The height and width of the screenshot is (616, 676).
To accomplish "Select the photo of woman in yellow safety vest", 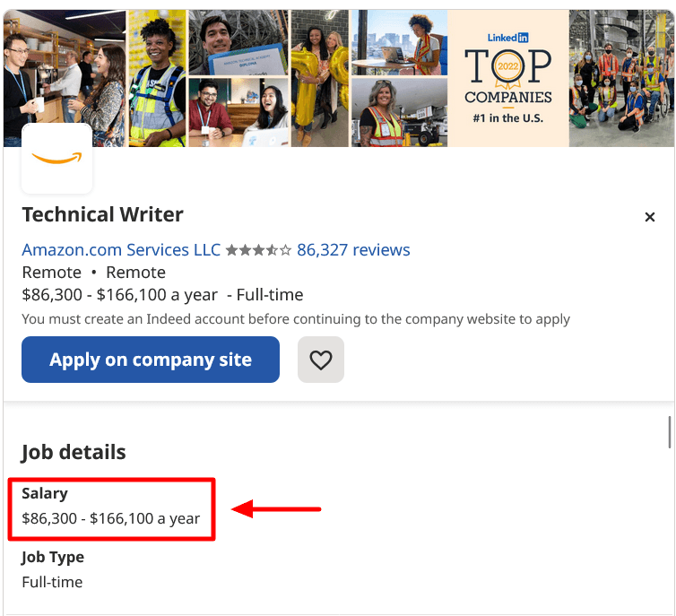I will pos(157,78).
